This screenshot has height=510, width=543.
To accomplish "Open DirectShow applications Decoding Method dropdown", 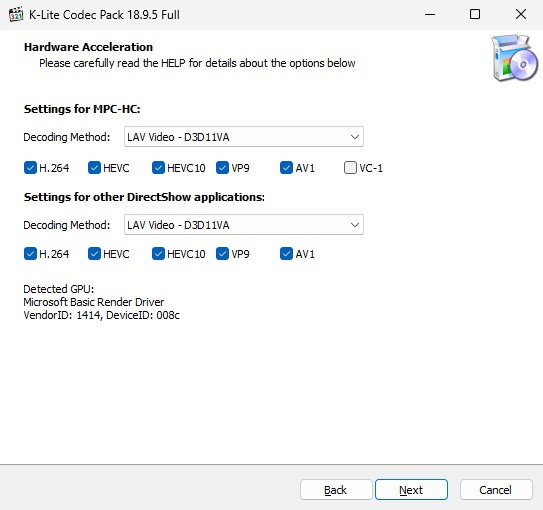I will coord(244,225).
